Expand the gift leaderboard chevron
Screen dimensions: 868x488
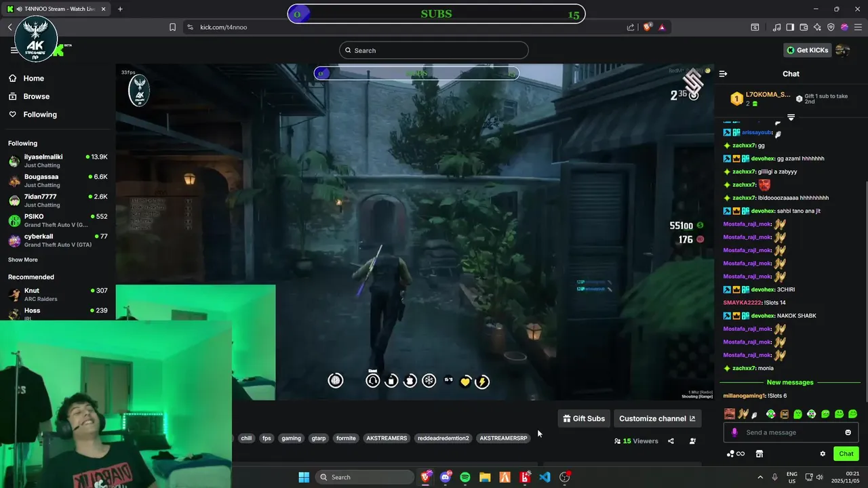tap(791, 118)
